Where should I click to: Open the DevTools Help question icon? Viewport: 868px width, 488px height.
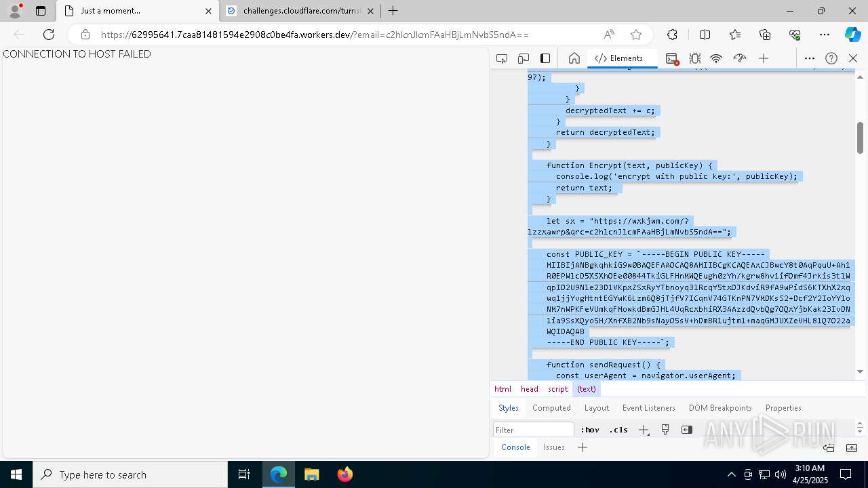[831, 58]
